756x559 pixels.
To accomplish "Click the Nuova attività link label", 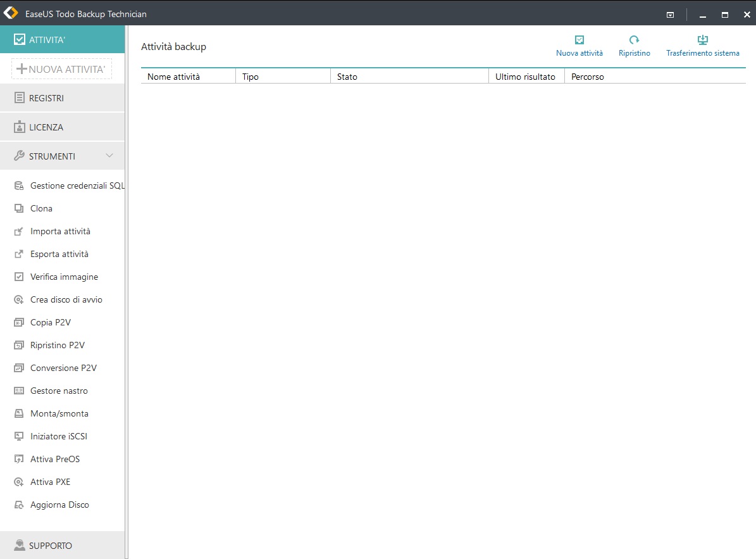I will [x=579, y=53].
